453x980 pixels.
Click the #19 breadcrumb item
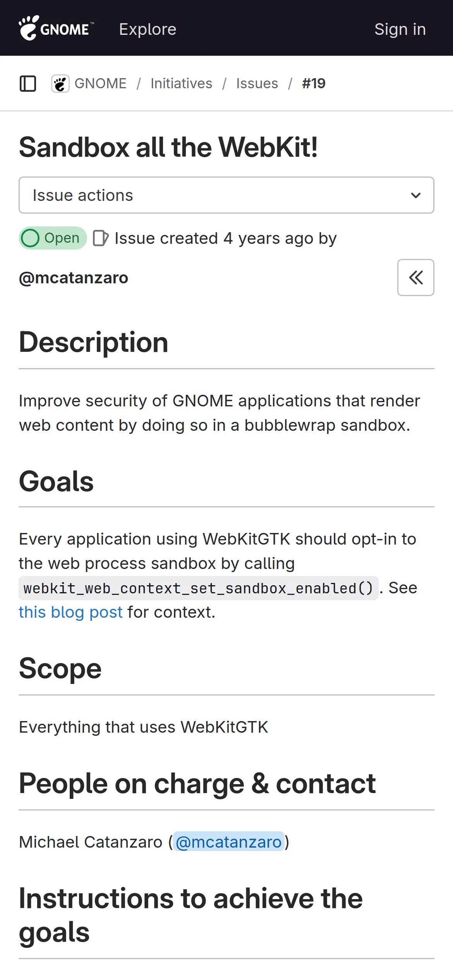(x=314, y=84)
